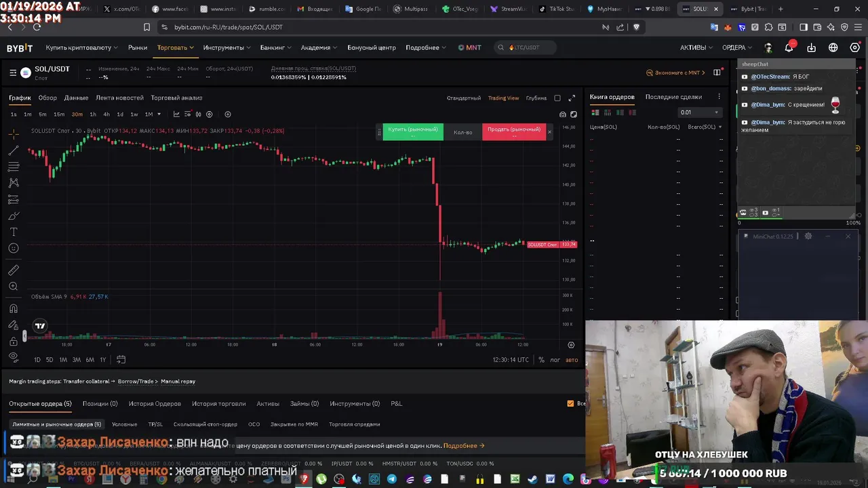Open page layout switcher icon

click(717, 73)
